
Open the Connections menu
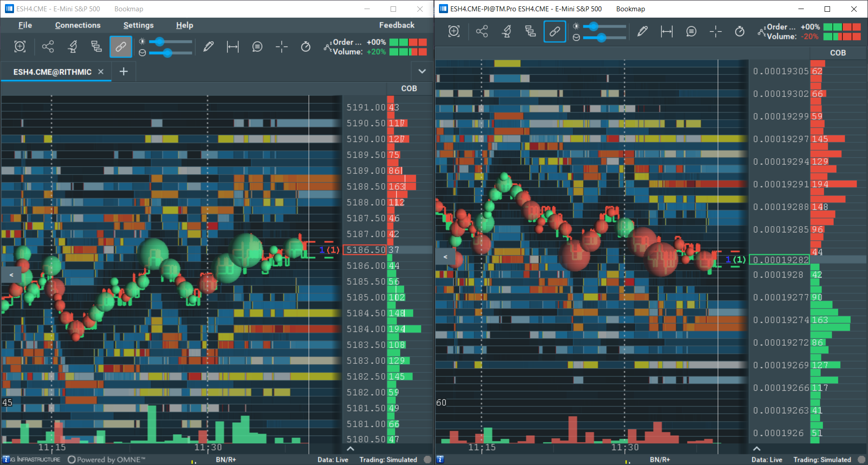click(78, 25)
